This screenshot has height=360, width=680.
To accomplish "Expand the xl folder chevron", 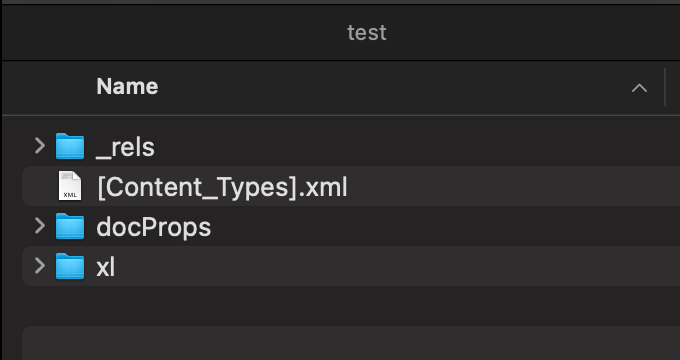I will pos(39,266).
